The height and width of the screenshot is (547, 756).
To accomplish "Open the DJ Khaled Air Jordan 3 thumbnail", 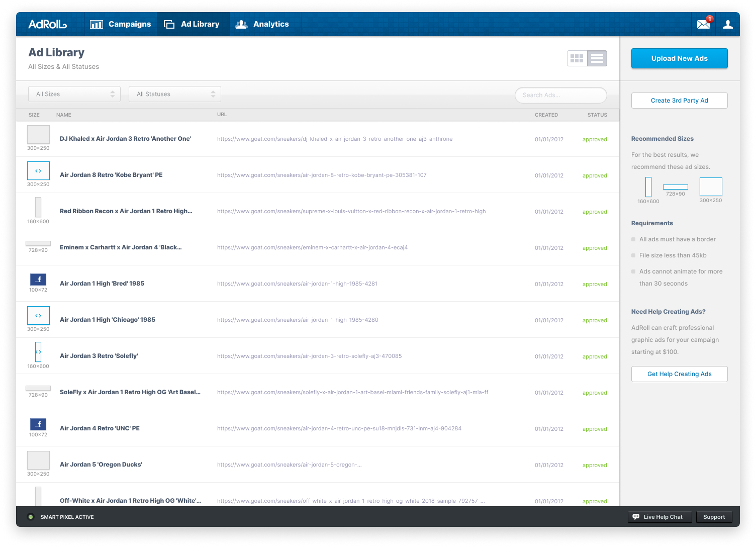I will (38, 135).
